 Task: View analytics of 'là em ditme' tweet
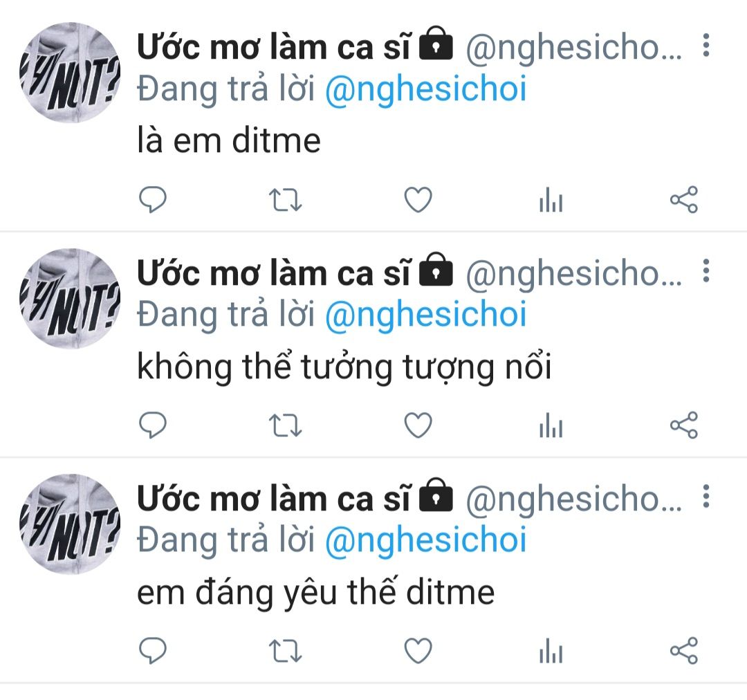pos(551,200)
